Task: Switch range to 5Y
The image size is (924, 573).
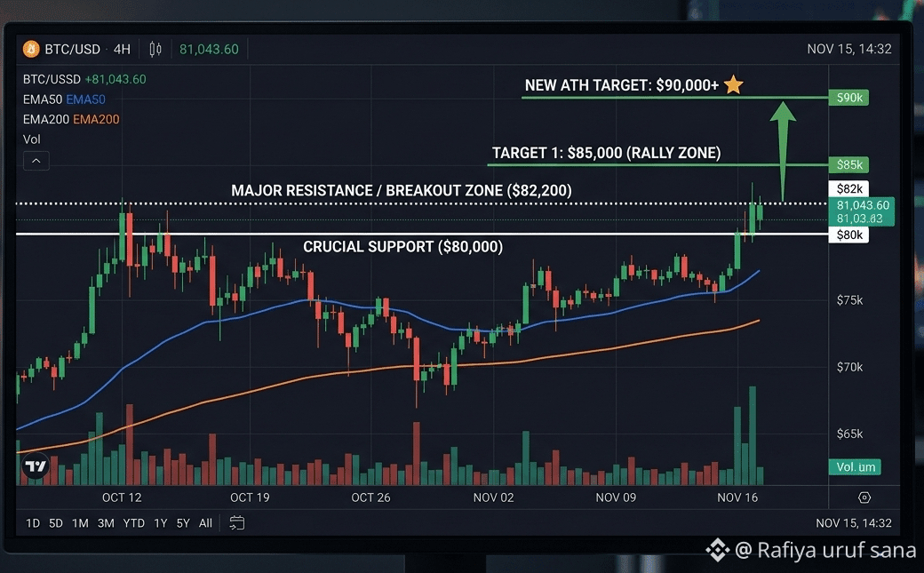Action: [183, 523]
